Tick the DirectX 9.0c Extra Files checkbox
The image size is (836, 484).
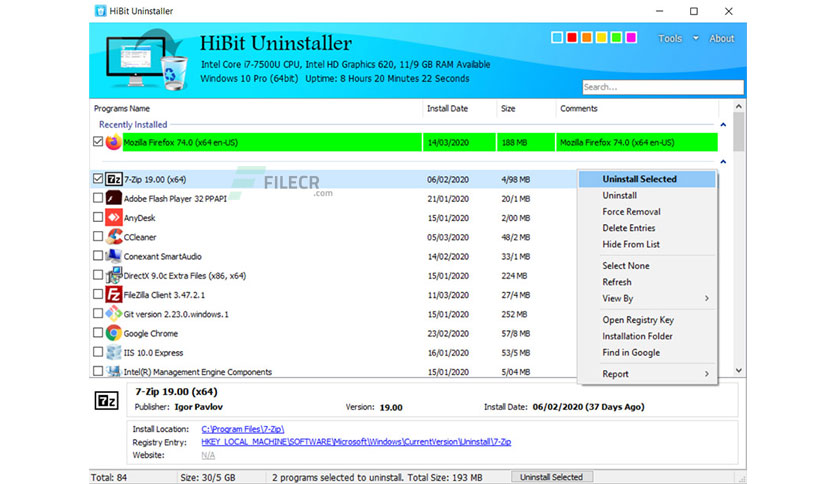98,275
